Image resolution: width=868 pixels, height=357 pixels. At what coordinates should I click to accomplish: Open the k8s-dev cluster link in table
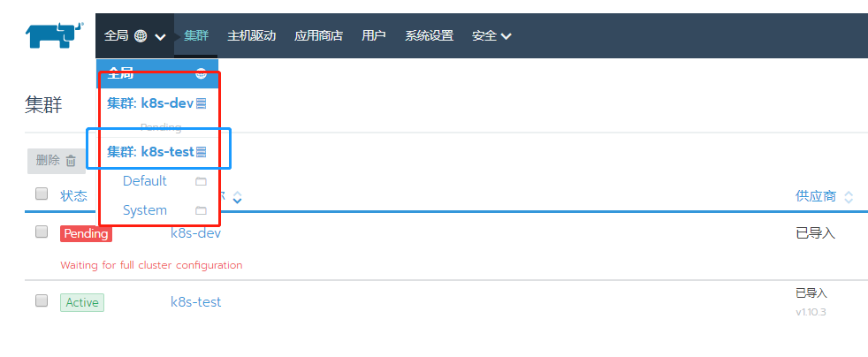[196, 233]
